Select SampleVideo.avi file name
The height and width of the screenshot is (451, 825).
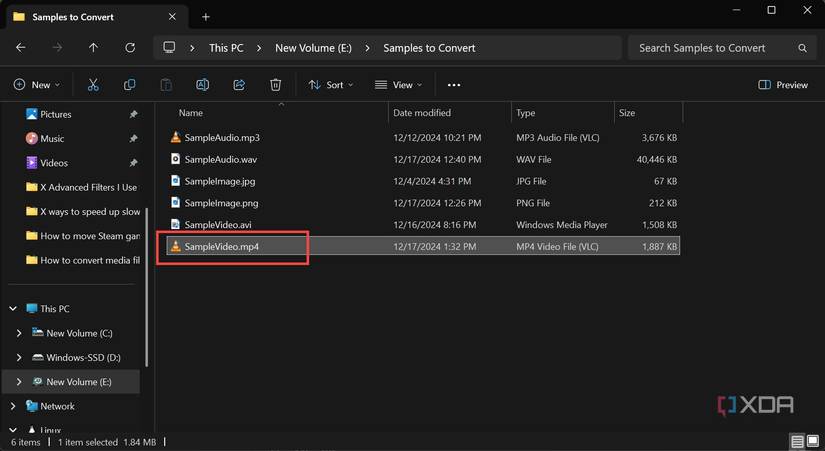coord(218,225)
